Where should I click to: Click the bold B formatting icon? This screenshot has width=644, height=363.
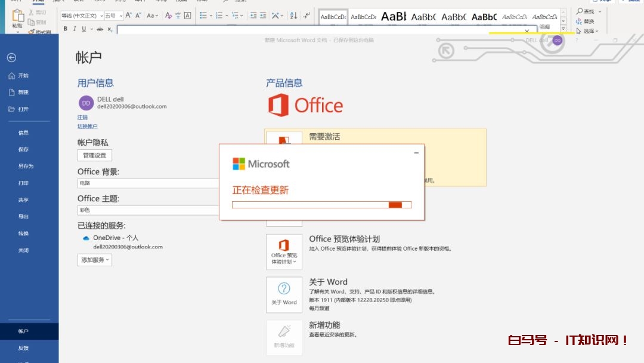click(66, 29)
